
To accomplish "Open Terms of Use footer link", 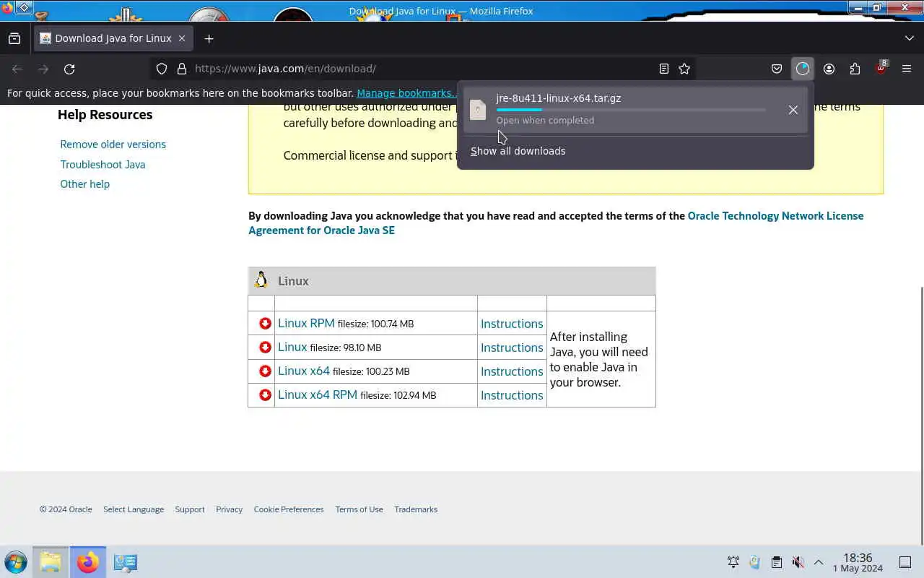I will click(x=359, y=509).
